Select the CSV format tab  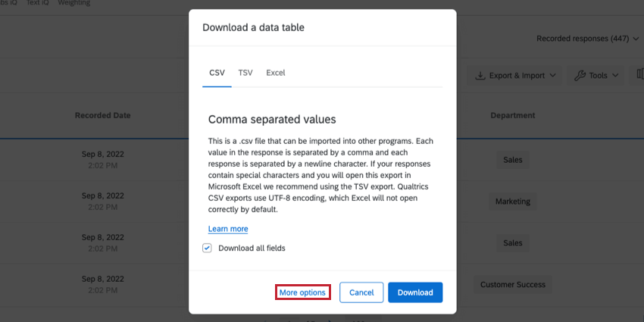[x=217, y=73]
